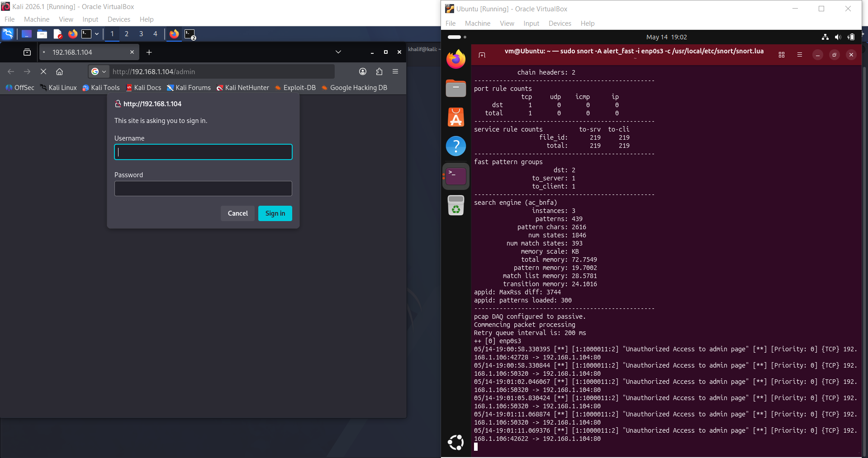Expand terminal launcher dropdown arrow in Kali panel
The image size is (868, 458).
click(97, 34)
